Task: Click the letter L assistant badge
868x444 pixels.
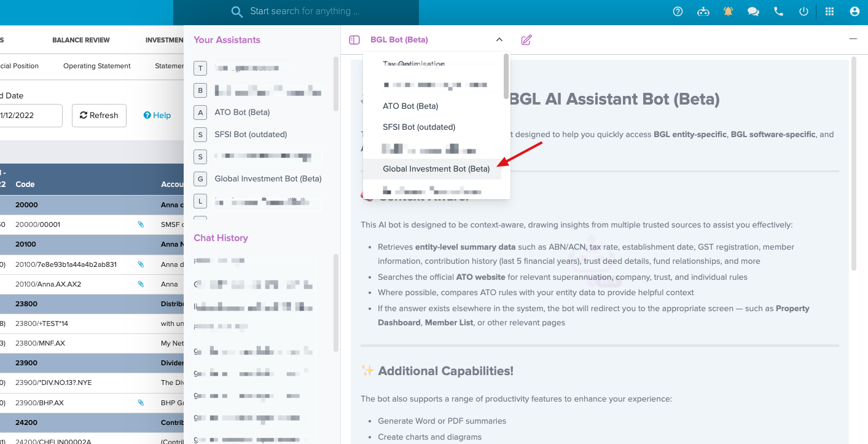Action: (x=200, y=201)
